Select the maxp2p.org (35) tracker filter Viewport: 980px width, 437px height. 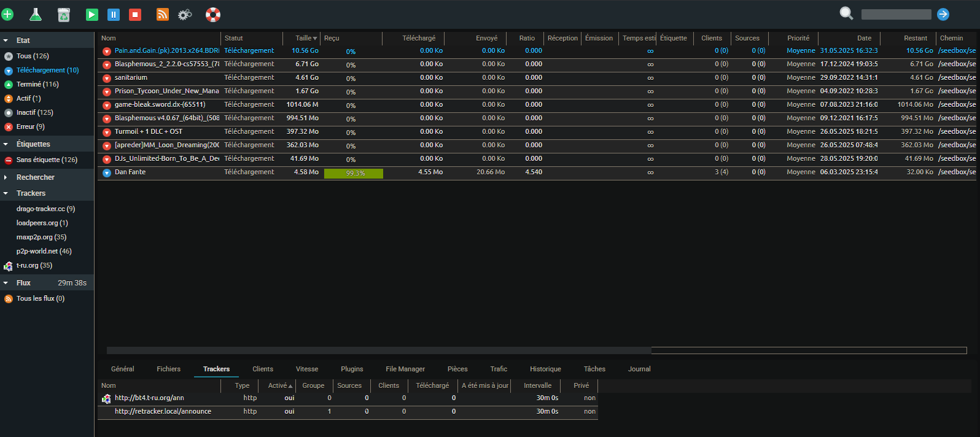tap(41, 238)
